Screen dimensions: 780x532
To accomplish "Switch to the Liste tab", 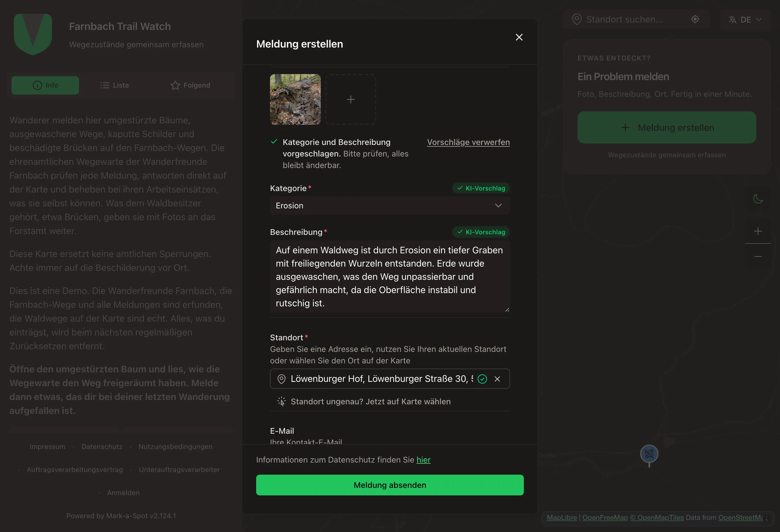I will tap(115, 85).
